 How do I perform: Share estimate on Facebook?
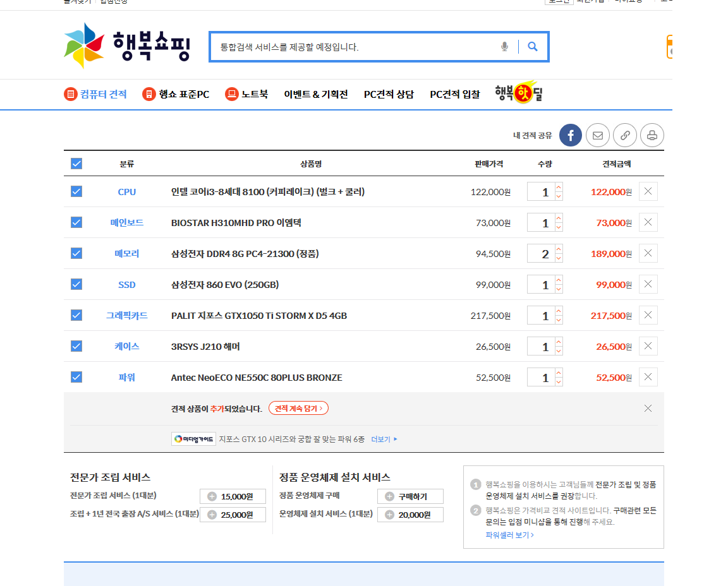pyautogui.click(x=571, y=135)
